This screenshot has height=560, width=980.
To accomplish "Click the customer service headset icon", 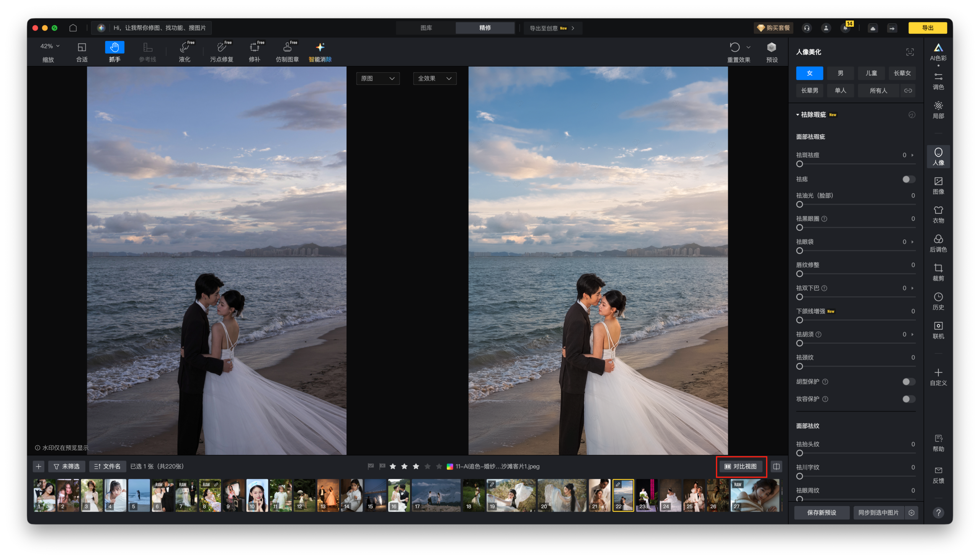I will click(x=807, y=28).
